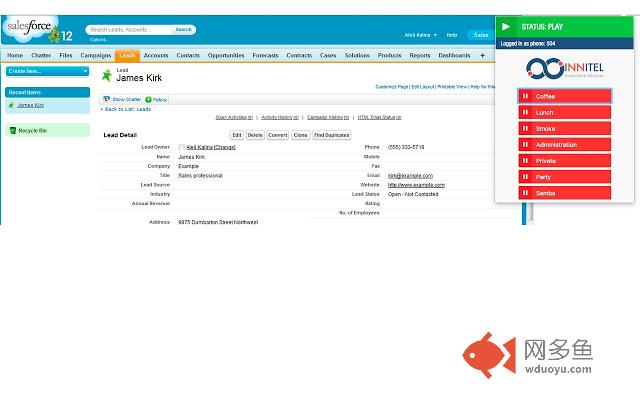640x400 pixels.
Task: Click the pause icon on the Private button
Action: [x=526, y=161]
